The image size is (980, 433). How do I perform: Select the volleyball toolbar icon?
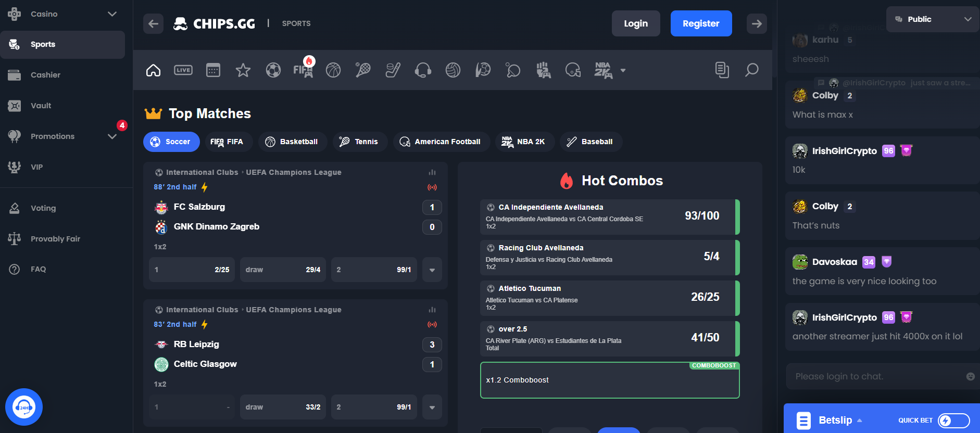453,70
